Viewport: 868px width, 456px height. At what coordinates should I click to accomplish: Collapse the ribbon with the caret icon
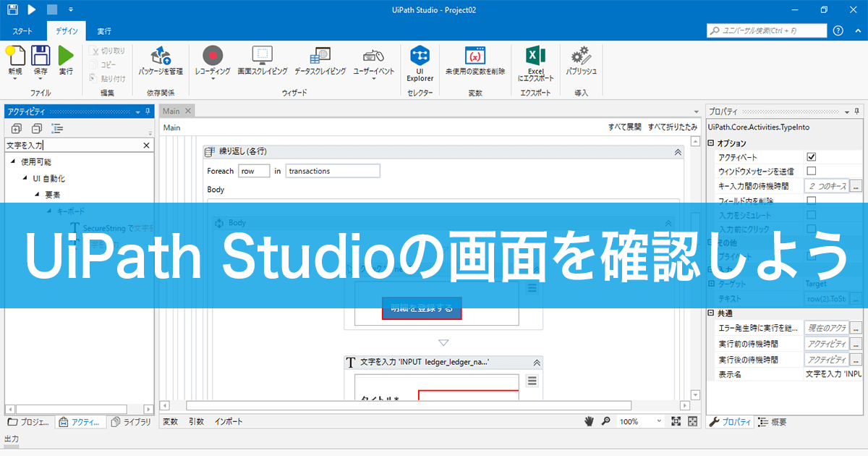[857, 30]
